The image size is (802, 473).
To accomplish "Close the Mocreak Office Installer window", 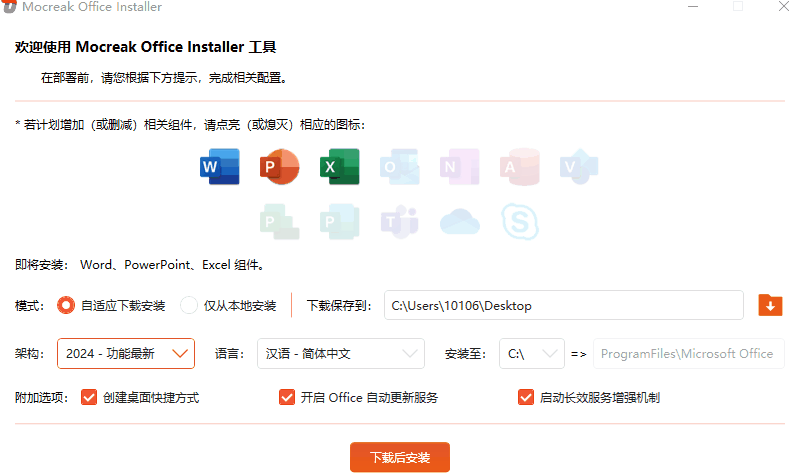I will coord(784,7).
